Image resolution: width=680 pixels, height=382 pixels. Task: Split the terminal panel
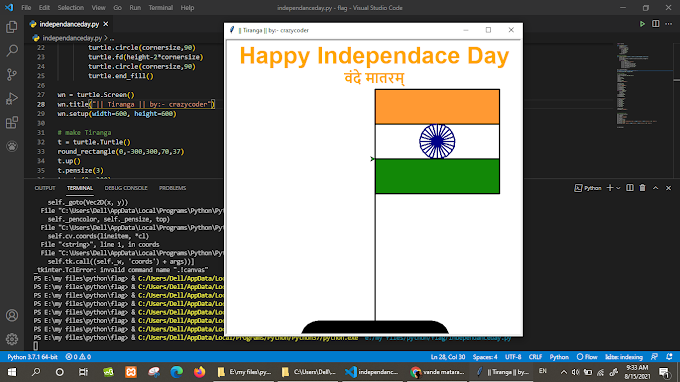630,188
